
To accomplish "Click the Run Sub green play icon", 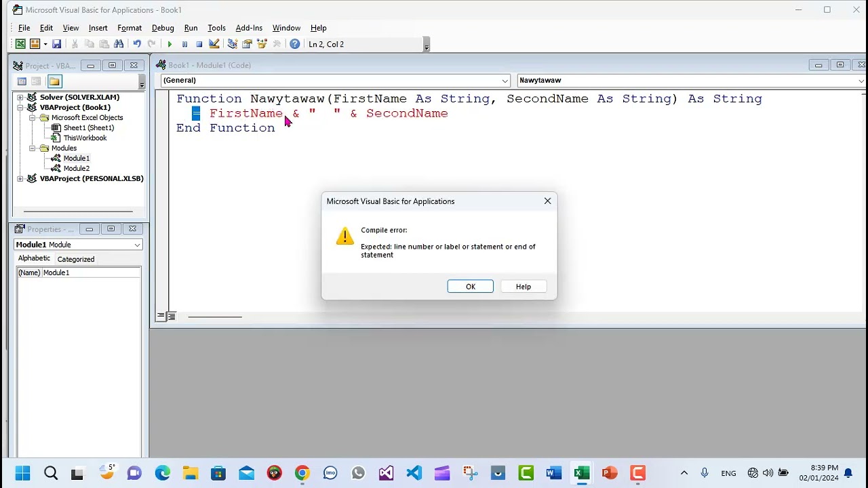I will tap(170, 44).
